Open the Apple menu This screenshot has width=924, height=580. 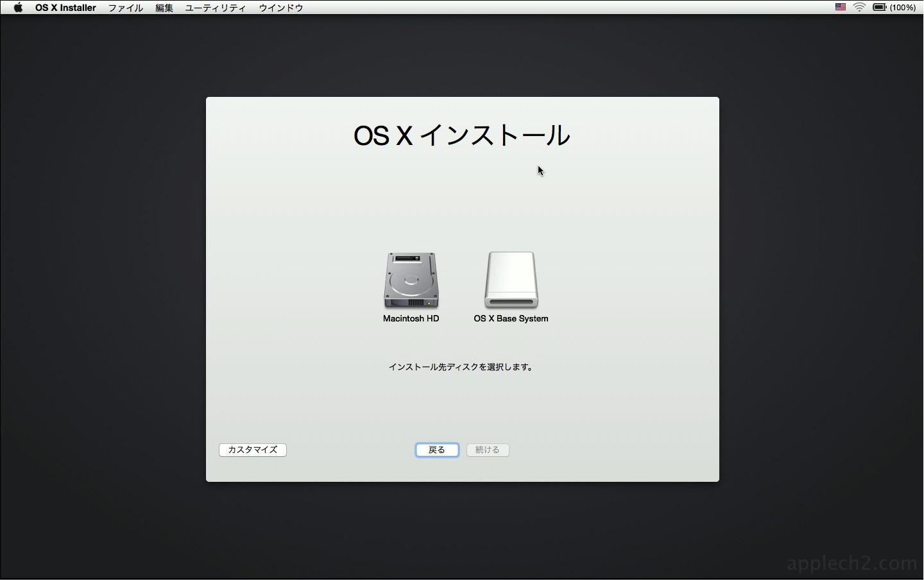pos(18,8)
